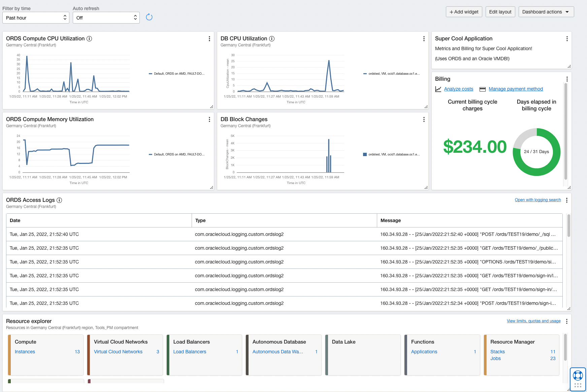
Task: Expand the Filter by time dropdown
Action: (x=36, y=18)
